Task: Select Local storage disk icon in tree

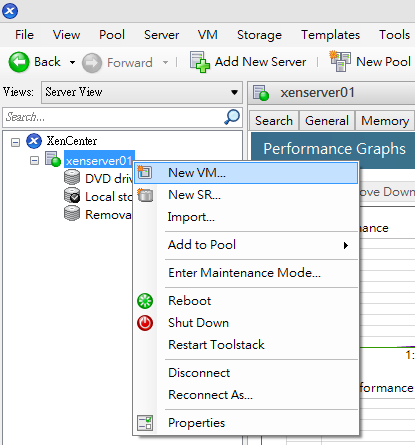Action: pyautogui.click(x=72, y=196)
